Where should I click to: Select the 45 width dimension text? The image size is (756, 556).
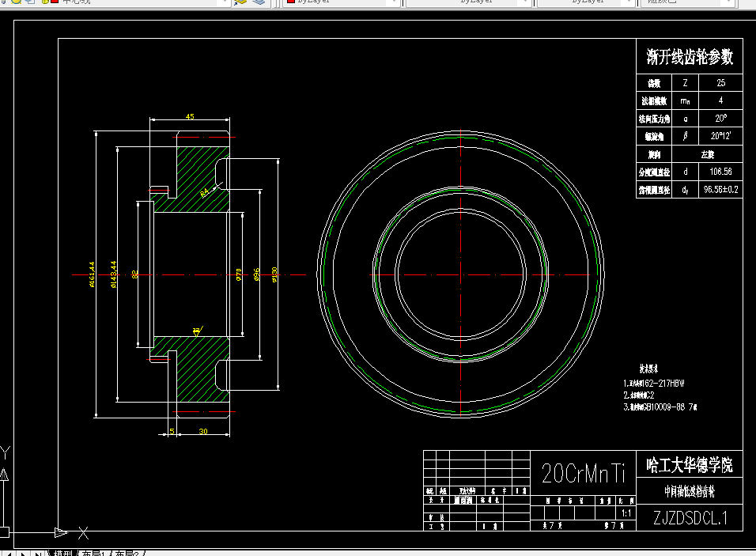point(190,116)
